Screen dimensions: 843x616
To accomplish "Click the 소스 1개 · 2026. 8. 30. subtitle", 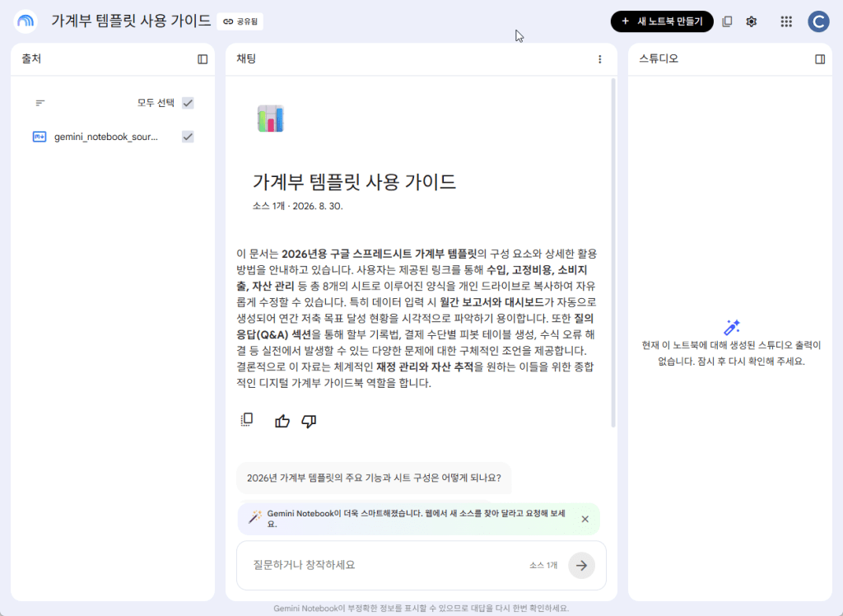I will pos(297,206).
